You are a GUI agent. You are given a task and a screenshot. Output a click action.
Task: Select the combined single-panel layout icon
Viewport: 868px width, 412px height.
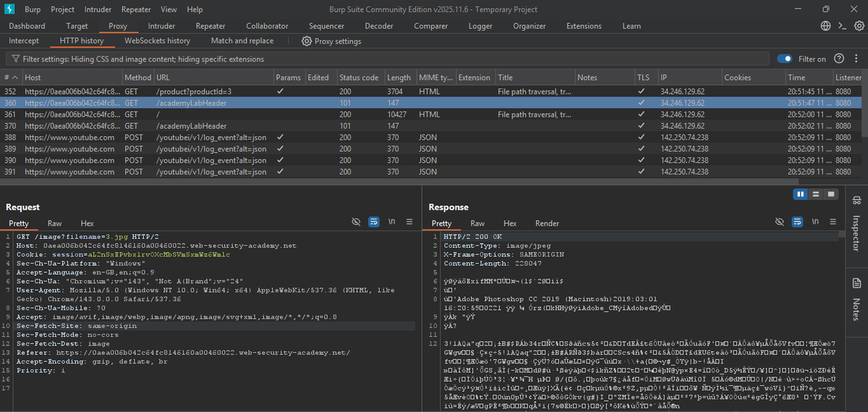(831, 194)
